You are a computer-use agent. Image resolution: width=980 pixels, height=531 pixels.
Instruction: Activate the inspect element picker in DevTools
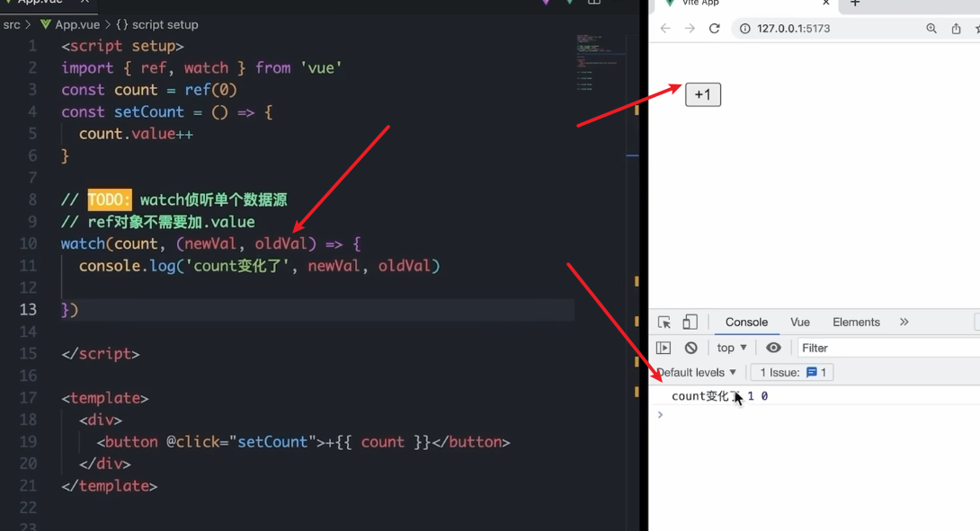(664, 323)
